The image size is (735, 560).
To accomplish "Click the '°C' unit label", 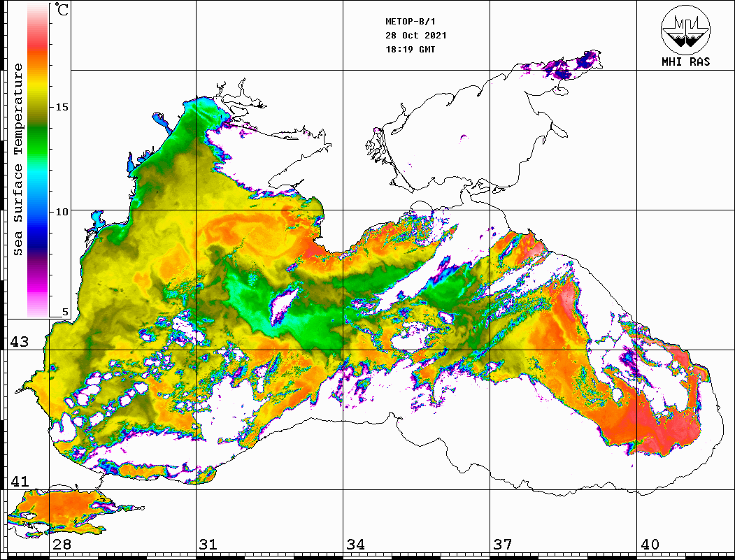I will pos(62,9).
